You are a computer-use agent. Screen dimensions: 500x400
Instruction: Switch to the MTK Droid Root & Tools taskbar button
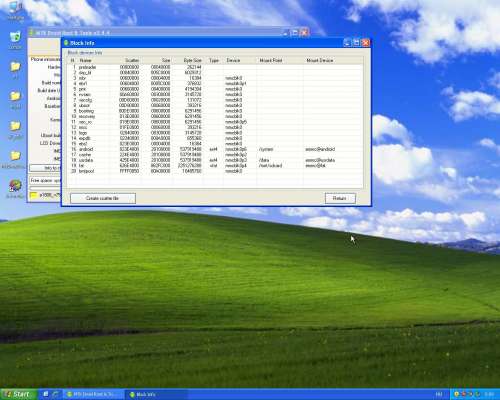point(94,395)
